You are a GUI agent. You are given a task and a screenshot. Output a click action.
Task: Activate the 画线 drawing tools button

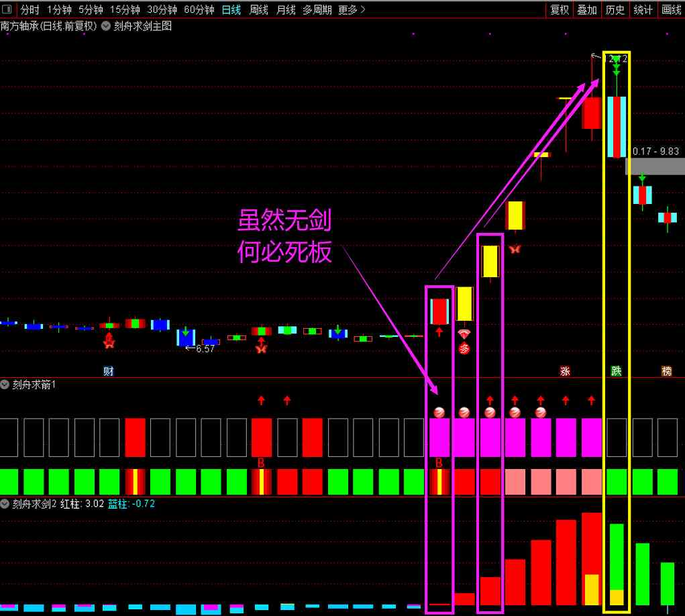pos(671,9)
